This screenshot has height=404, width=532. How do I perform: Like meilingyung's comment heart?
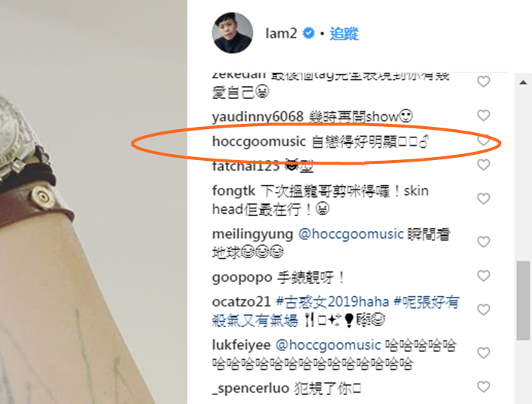[x=484, y=242]
